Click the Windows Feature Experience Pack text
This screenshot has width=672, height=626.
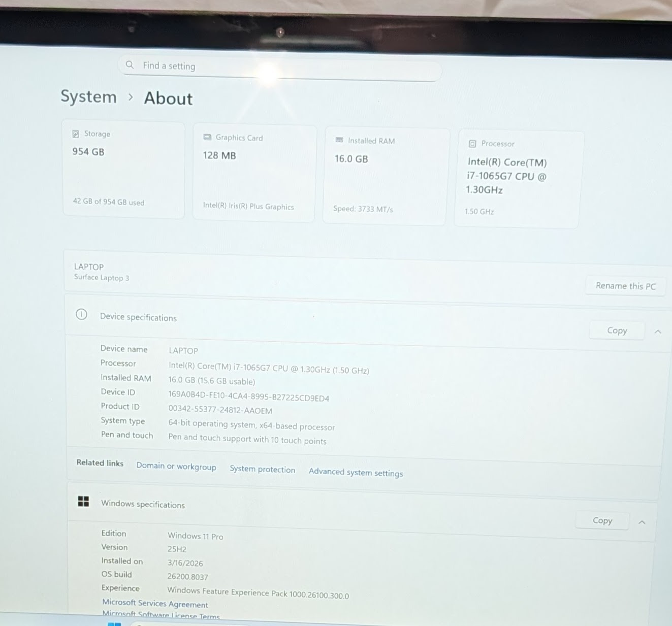(258, 593)
